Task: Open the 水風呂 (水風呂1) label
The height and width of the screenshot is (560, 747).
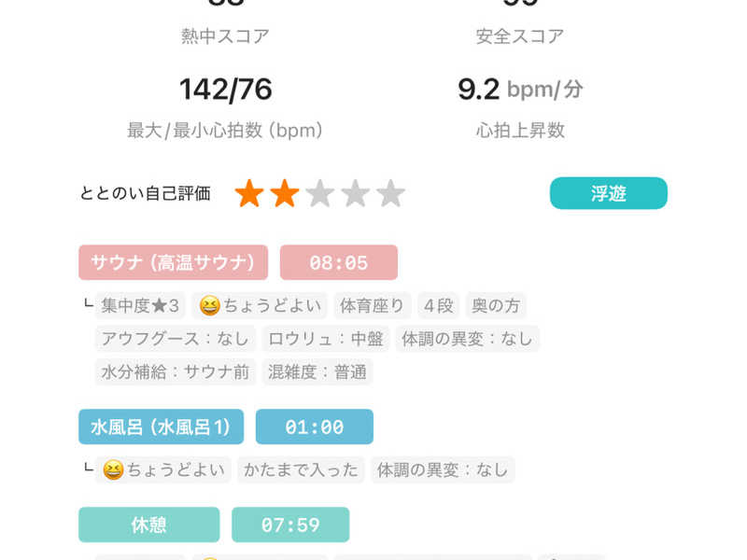Action: [161, 427]
